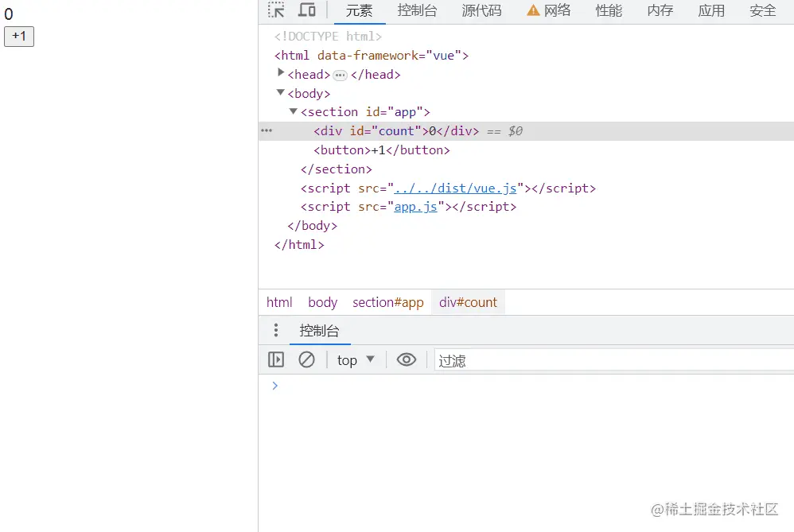The height and width of the screenshot is (532, 794).
Task: Expand the collapsed head ellipsis badge
Action: coord(341,76)
